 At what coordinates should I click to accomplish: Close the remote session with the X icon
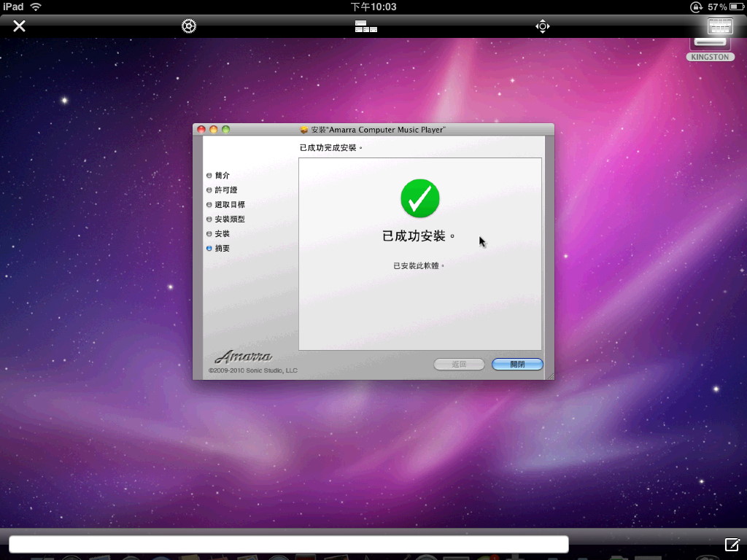(x=19, y=26)
